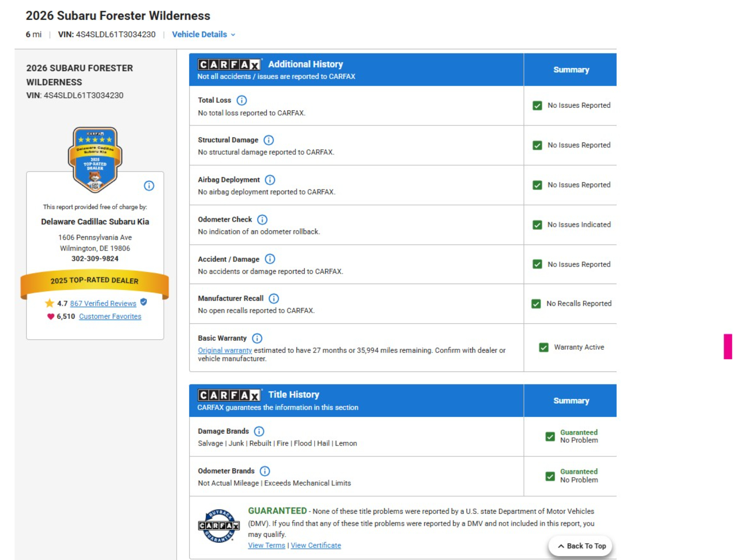Click VIN 4S4SLDL61T3034230 at page top

click(107, 34)
